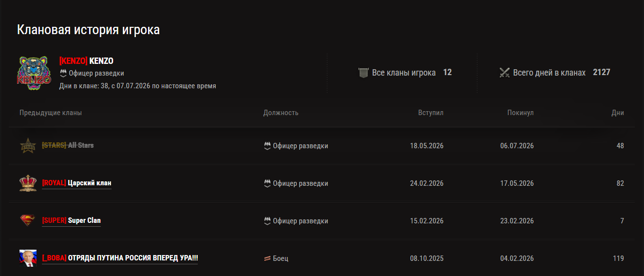Open the [KENZO] KENZO clan link
Screen dimensions: 644x276
point(86,61)
